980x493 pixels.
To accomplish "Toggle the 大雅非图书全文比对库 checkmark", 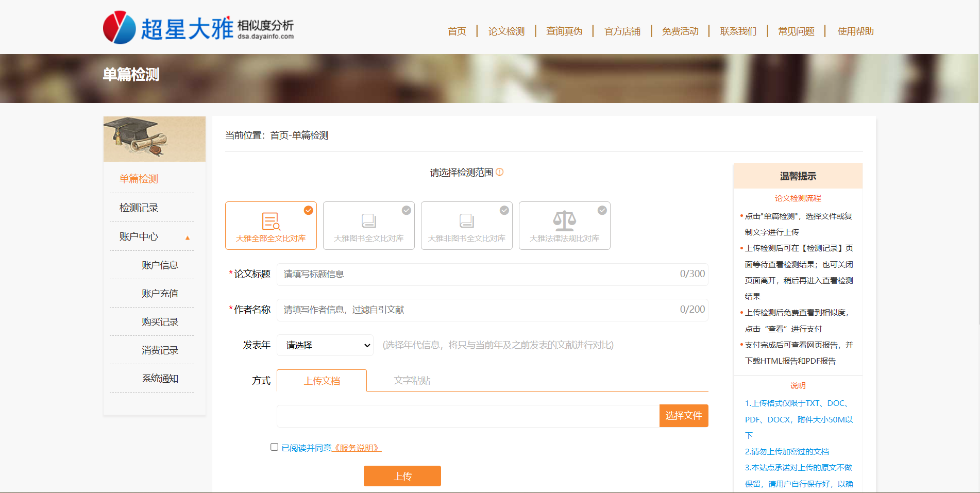I will point(504,210).
